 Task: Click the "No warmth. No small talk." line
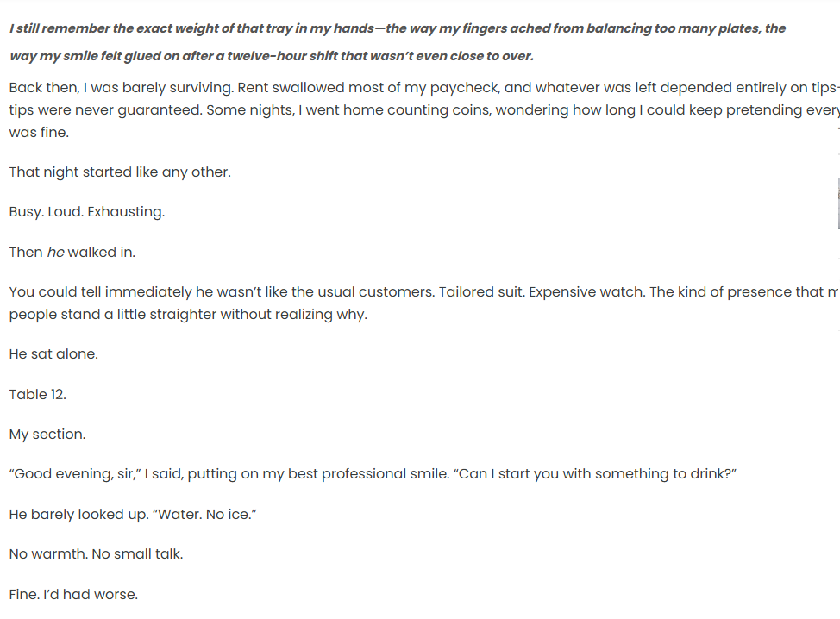point(96,554)
